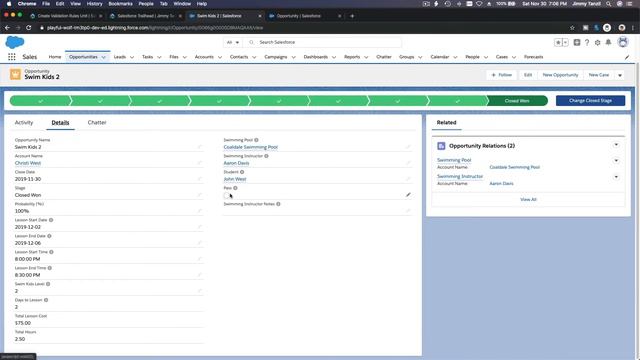The image size is (640, 360).
Task: Switch to the Chatter tab in record
Action: 97,122
